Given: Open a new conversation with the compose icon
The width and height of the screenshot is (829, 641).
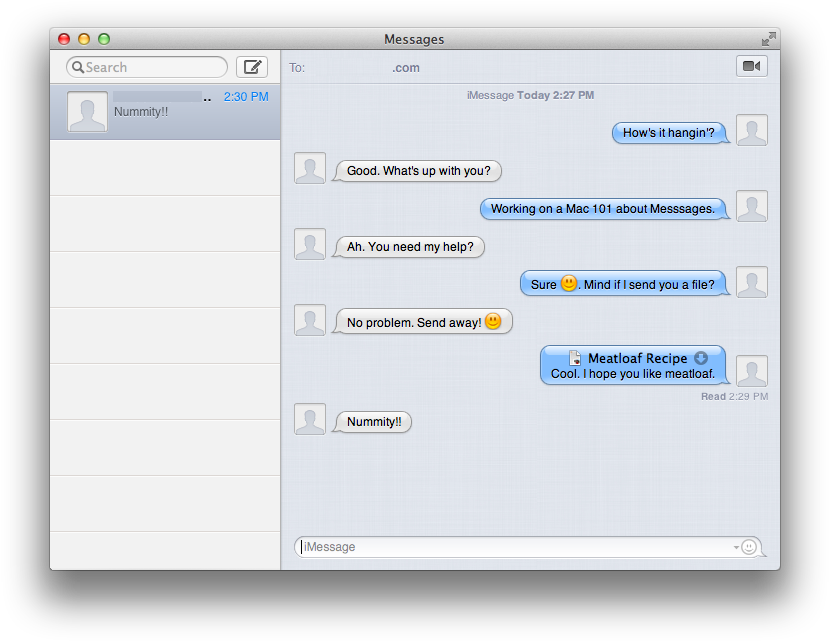Looking at the screenshot, I should (252, 66).
